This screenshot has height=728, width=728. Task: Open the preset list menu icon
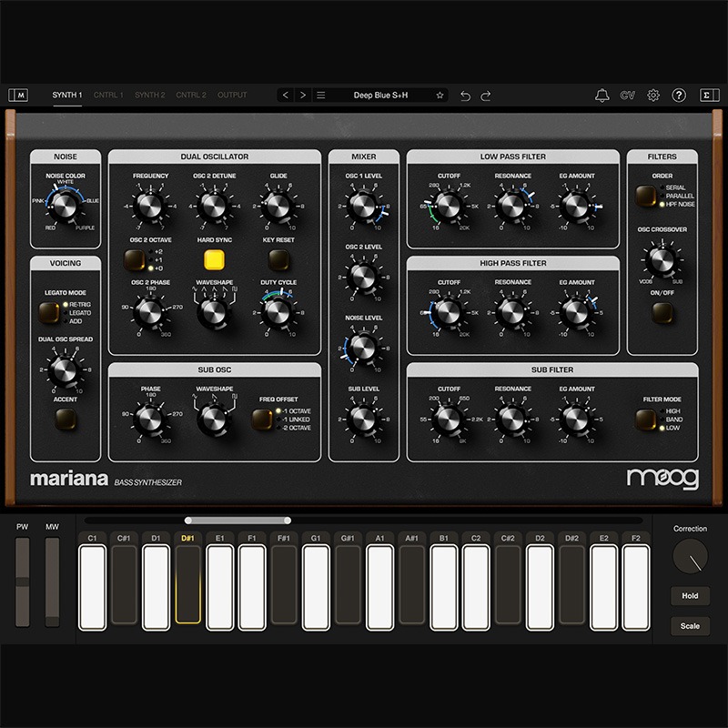point(321,96)
